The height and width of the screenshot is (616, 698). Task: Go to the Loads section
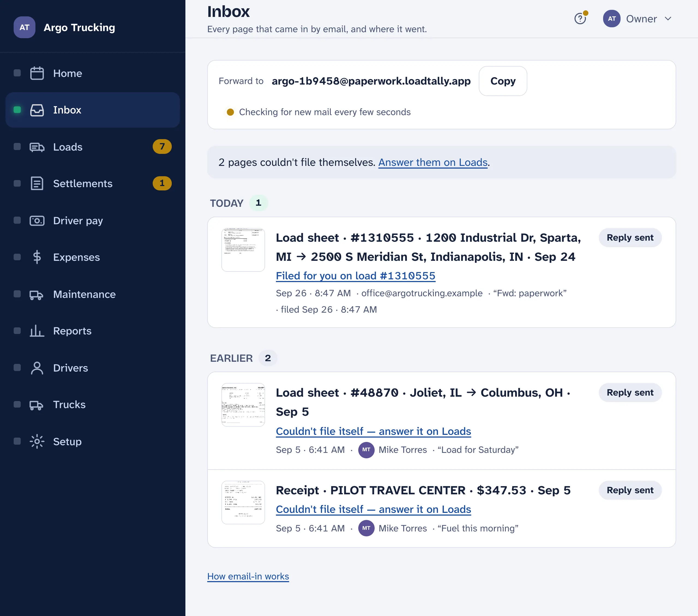pyautogui.click(x=92, y=147)
